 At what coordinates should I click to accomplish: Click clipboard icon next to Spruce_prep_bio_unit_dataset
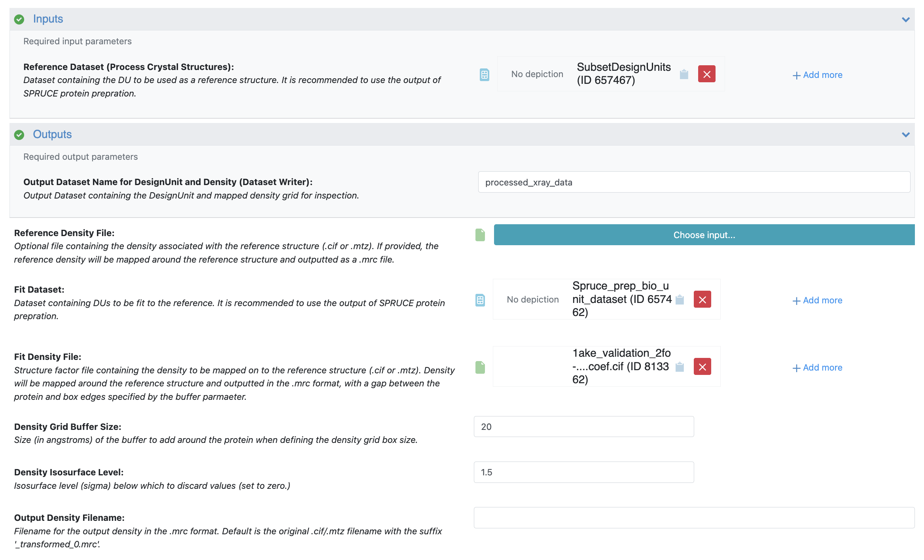tap(680, 300)
